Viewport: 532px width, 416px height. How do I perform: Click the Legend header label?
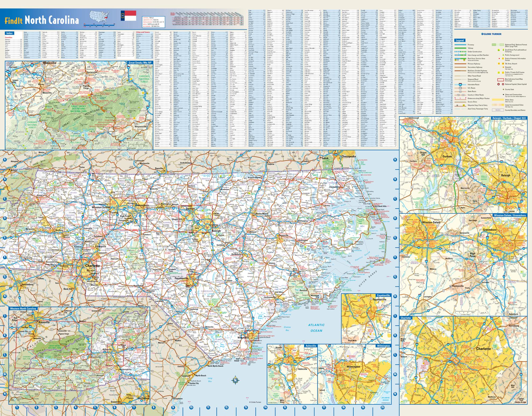point(460,40)
